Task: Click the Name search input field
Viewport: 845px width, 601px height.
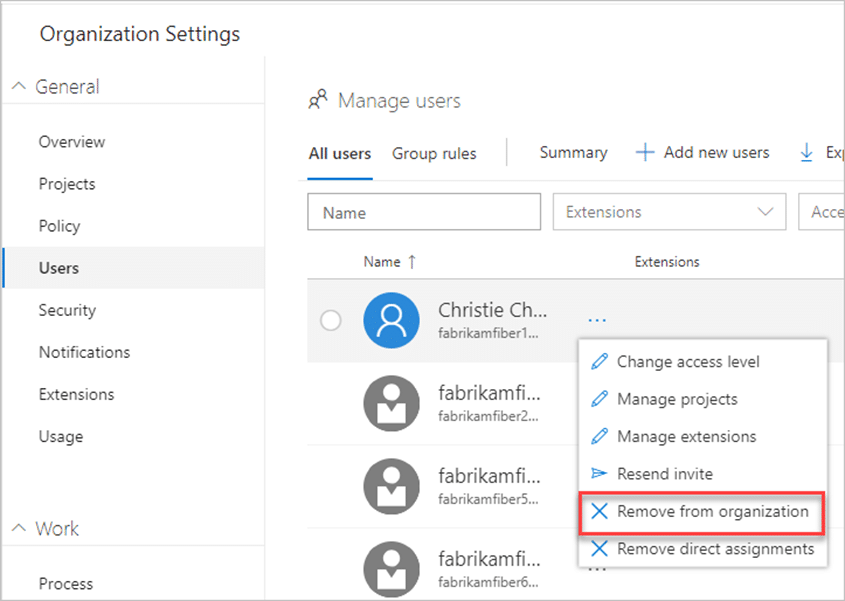Action: tap(424, 212)
